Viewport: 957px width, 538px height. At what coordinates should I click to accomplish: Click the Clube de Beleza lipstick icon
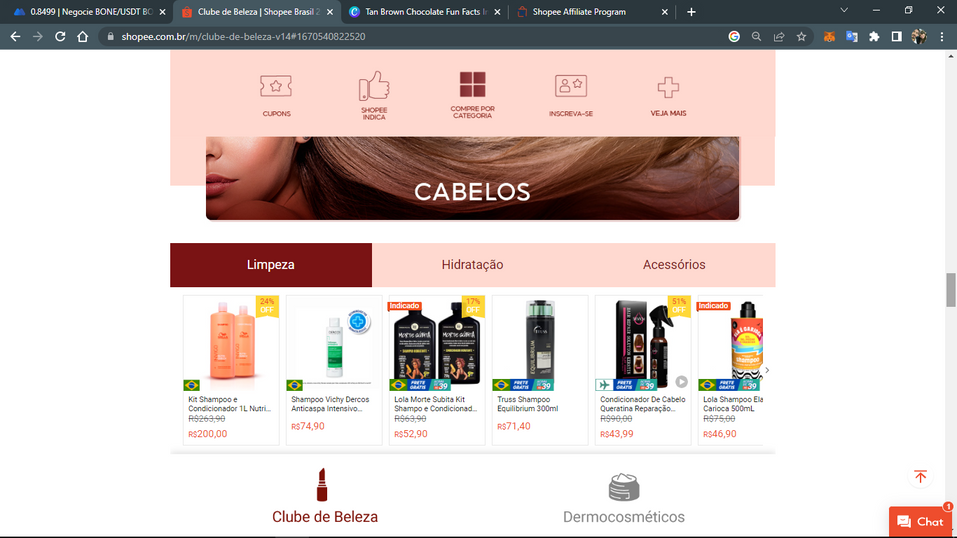322,486
